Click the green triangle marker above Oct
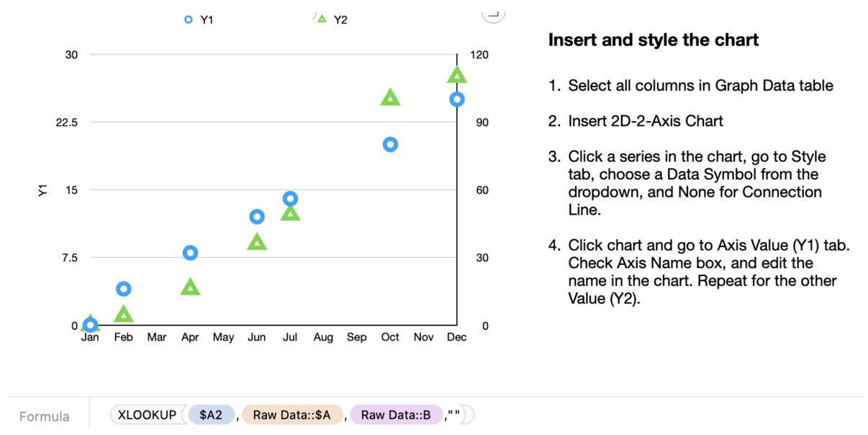868x435 pixels. (389, 97)
